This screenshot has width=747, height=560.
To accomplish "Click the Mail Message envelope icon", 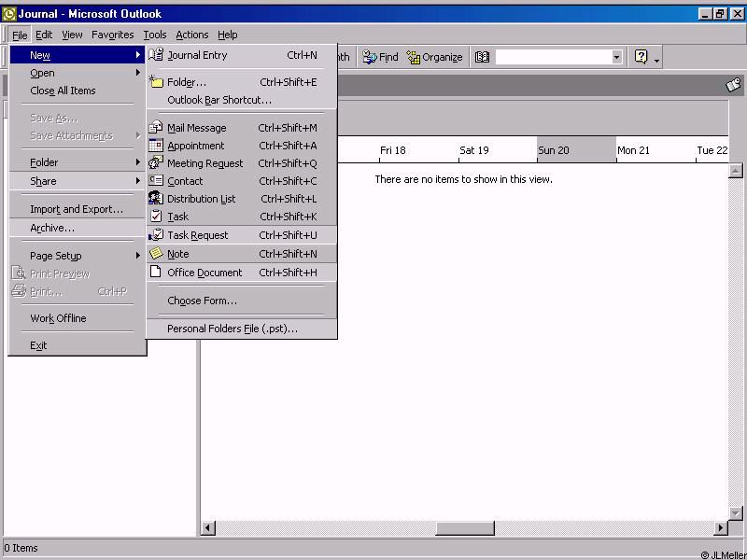I will pos(157,128).
